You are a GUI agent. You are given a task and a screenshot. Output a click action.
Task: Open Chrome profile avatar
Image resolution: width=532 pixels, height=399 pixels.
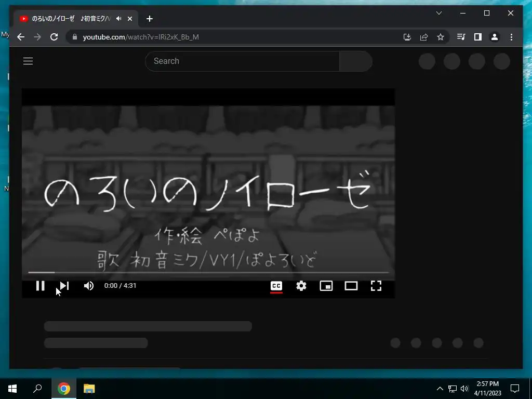(495, 37)
